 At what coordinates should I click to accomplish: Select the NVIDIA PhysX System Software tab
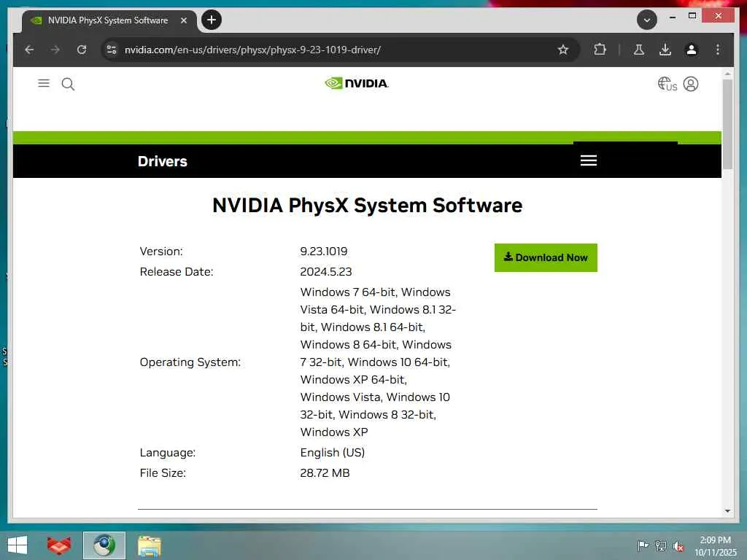[x=109, y=20]
